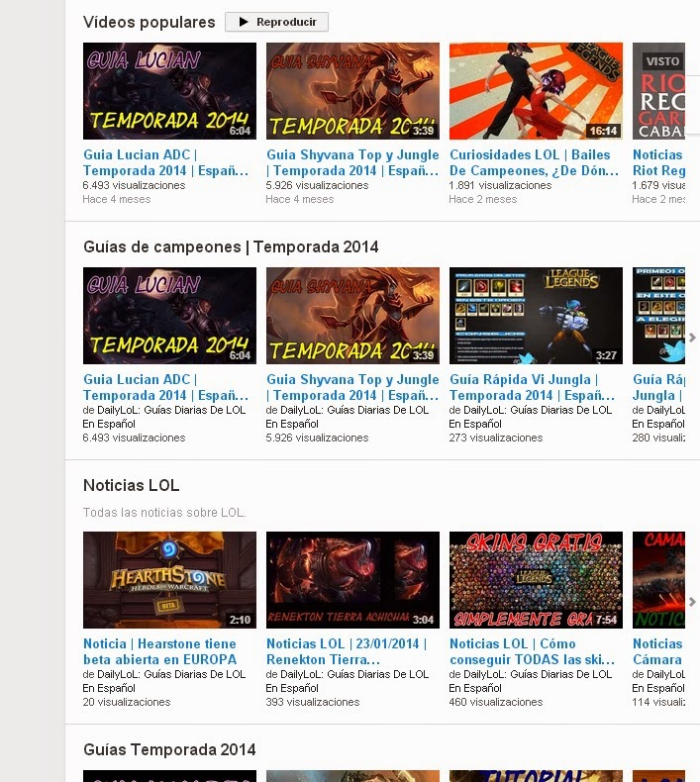Open the 'Noticias LOL' section heading
The height and width of the screenshot is (782, 700).
click(132, 485)
